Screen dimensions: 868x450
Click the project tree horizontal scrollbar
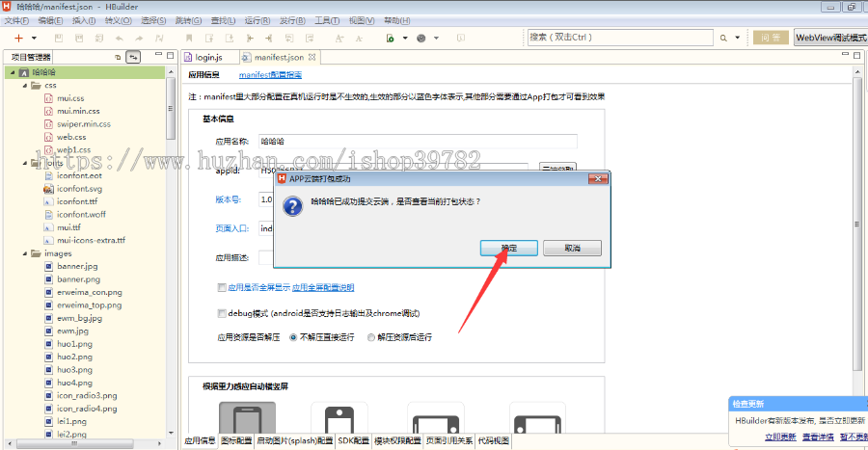[x=74, y=443]
